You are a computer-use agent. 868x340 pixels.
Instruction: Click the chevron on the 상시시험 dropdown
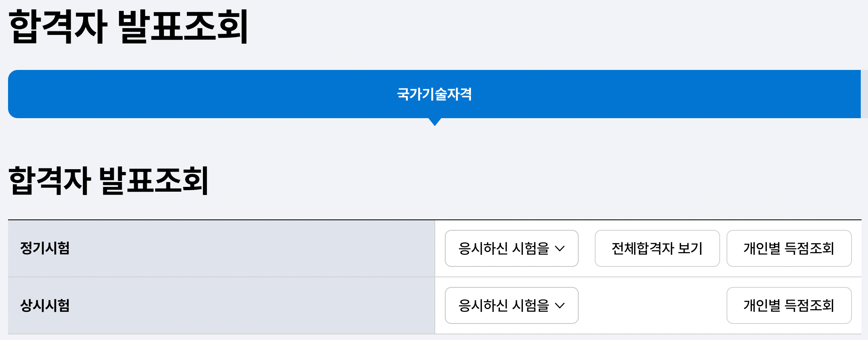point(560,306)
